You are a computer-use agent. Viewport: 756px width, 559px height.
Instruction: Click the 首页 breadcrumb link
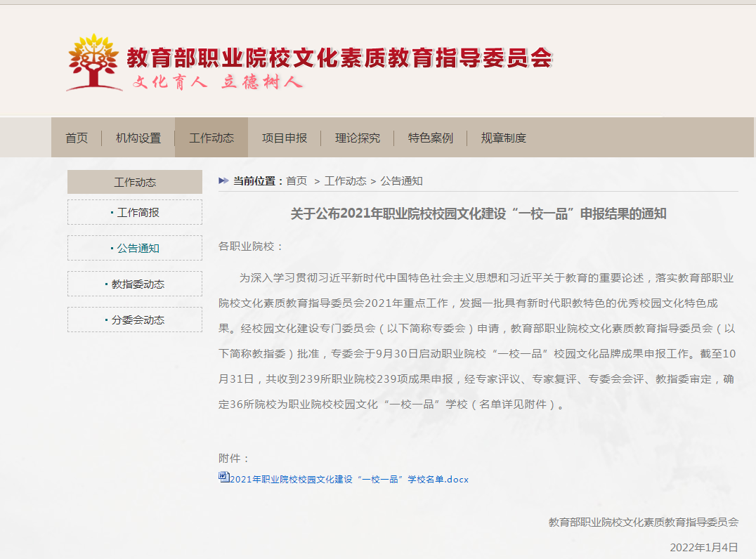pyautogui.click(x=296, y=181)
